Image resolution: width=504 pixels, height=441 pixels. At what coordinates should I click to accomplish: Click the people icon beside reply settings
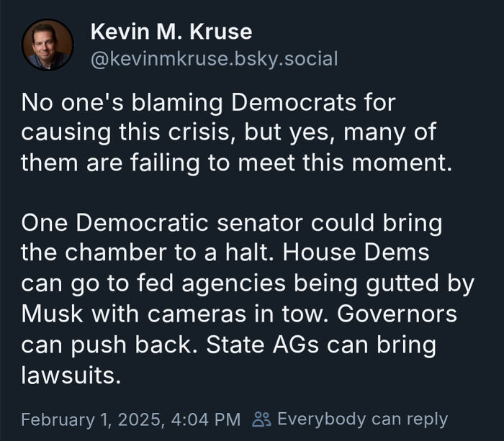click(261, 419)
